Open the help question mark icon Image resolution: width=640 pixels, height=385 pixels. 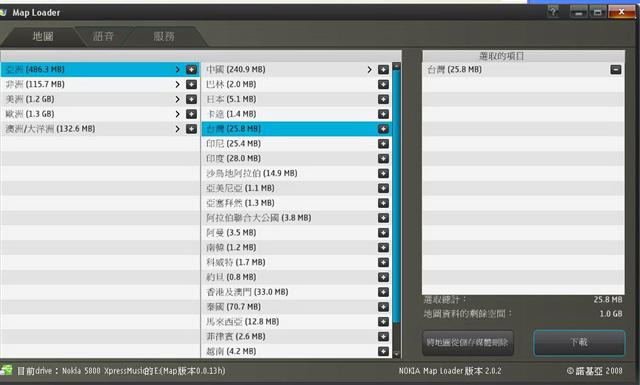click(x=553, y=11)
